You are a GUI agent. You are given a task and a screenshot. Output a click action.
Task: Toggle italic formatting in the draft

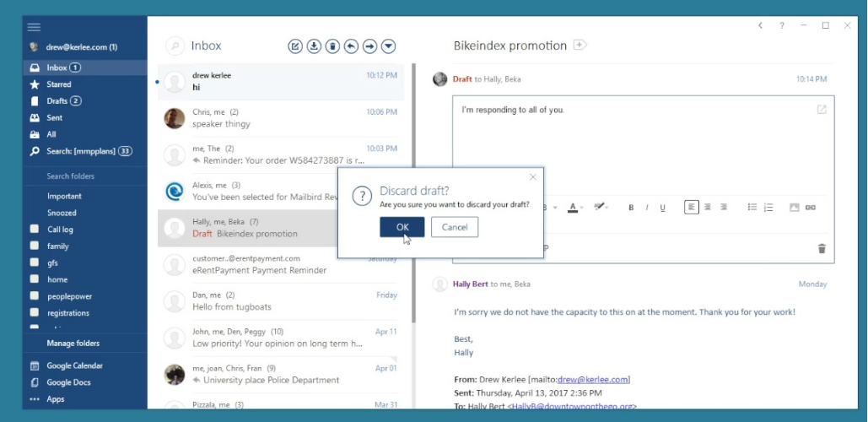646,208
